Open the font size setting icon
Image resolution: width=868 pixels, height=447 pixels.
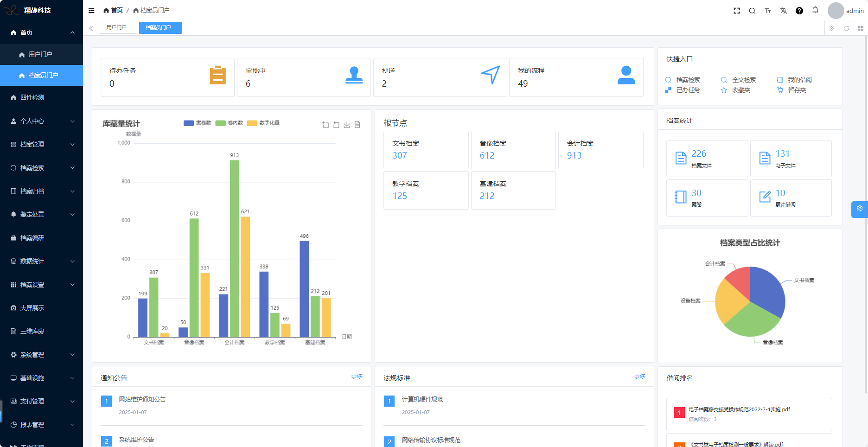click(x=768, y=11)
